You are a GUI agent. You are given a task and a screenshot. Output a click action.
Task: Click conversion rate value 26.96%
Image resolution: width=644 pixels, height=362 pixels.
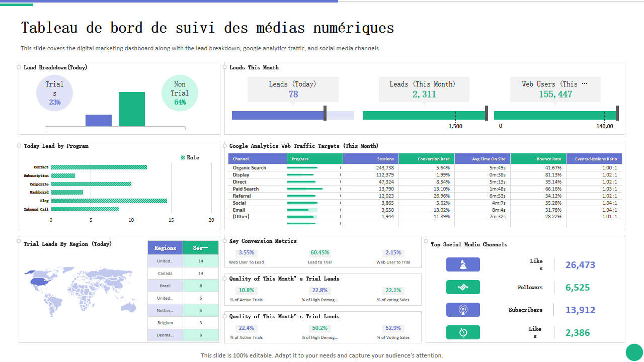point(442,196)
